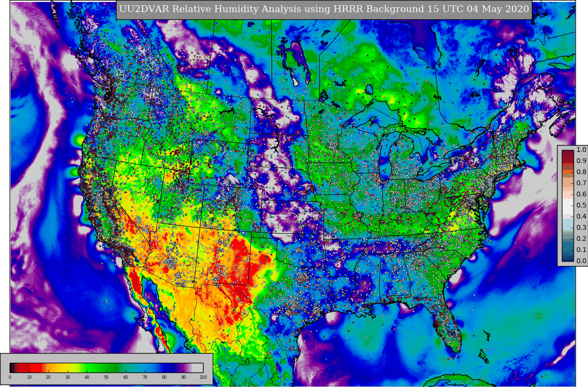
Task: Pick the orange swatch beside 0.8 on right colorbar
Action: (568, 172)
